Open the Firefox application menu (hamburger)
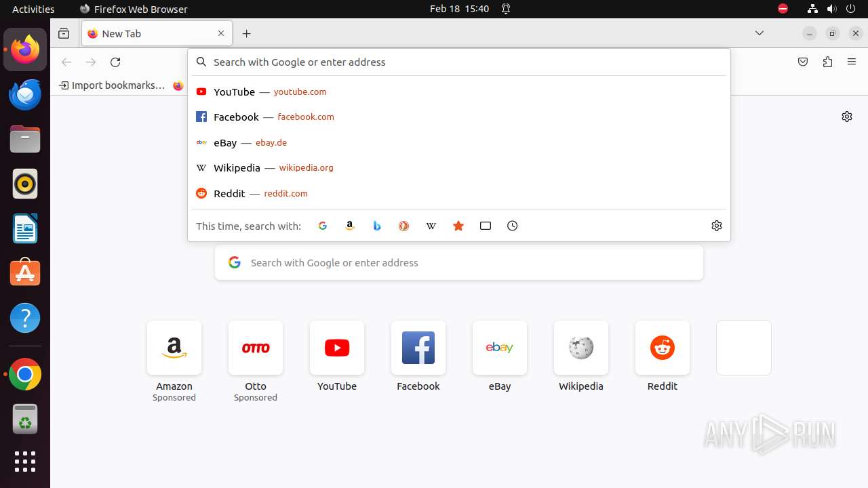Screen dimensions: 868x488 tap(852, 62)
